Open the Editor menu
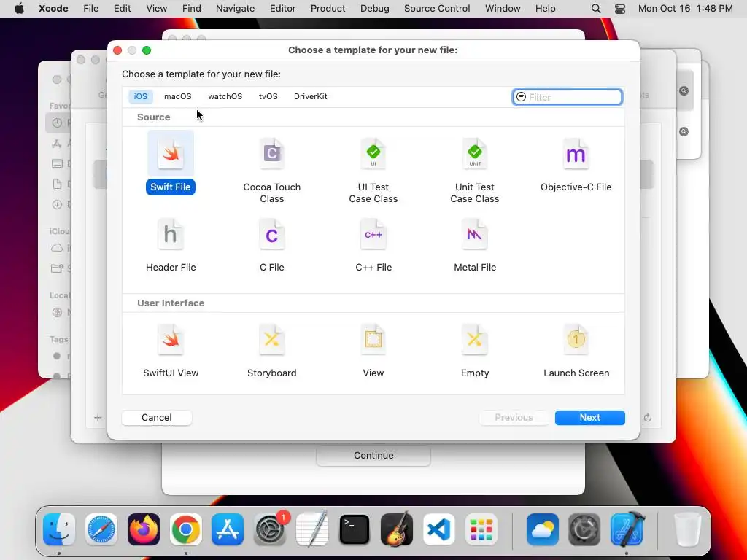This screenshot has width=747, height=560. pos(282,9)
